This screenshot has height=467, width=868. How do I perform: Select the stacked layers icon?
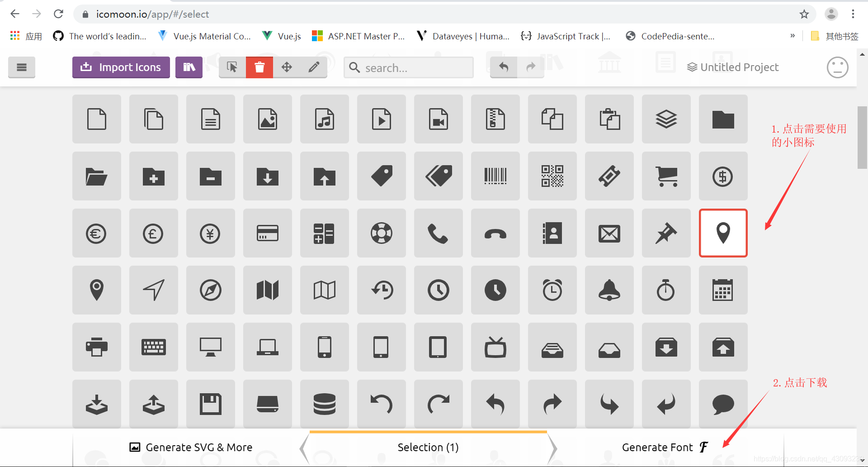pyautogui.click(x=666, y=119)
